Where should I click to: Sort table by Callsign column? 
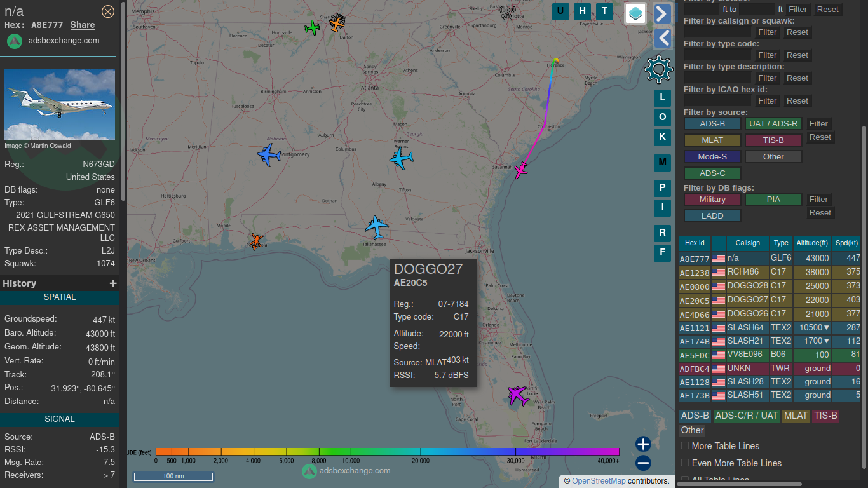[x=748, y=243]
